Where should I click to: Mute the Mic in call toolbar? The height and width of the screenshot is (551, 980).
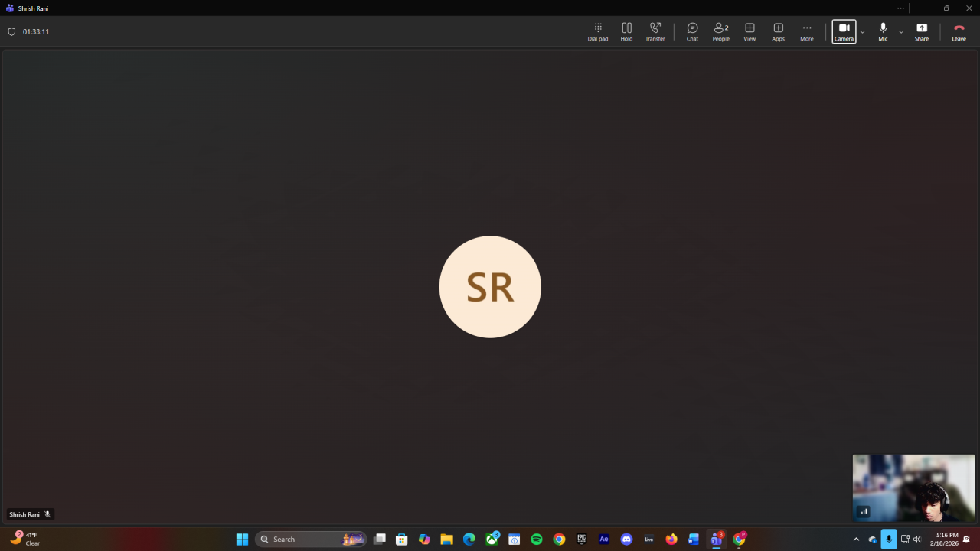tap(883, 31)
